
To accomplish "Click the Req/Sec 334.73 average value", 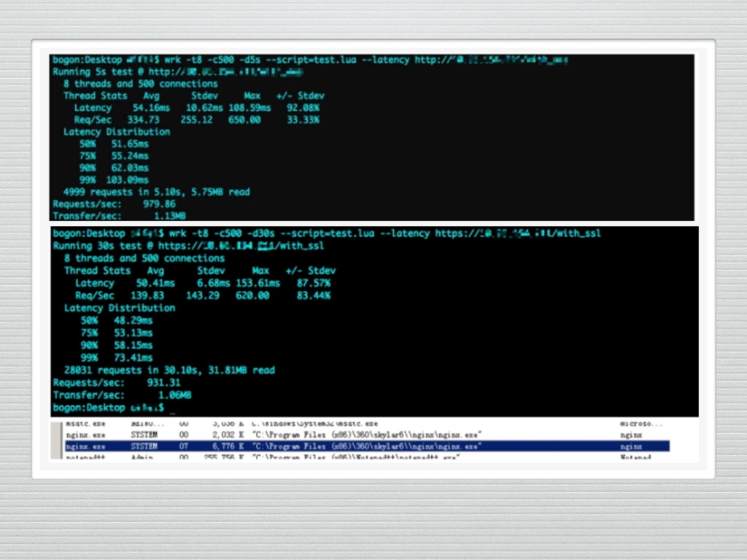I will pos(144,120).
